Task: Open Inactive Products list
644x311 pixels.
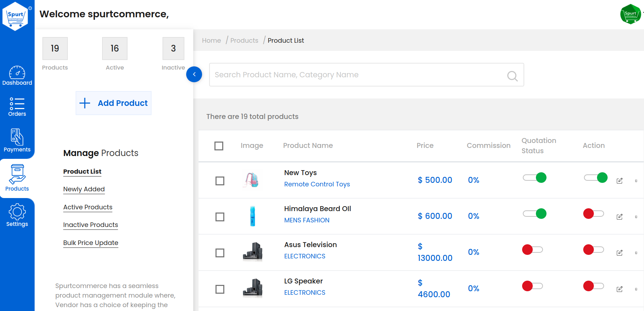Action: (90, 225)
